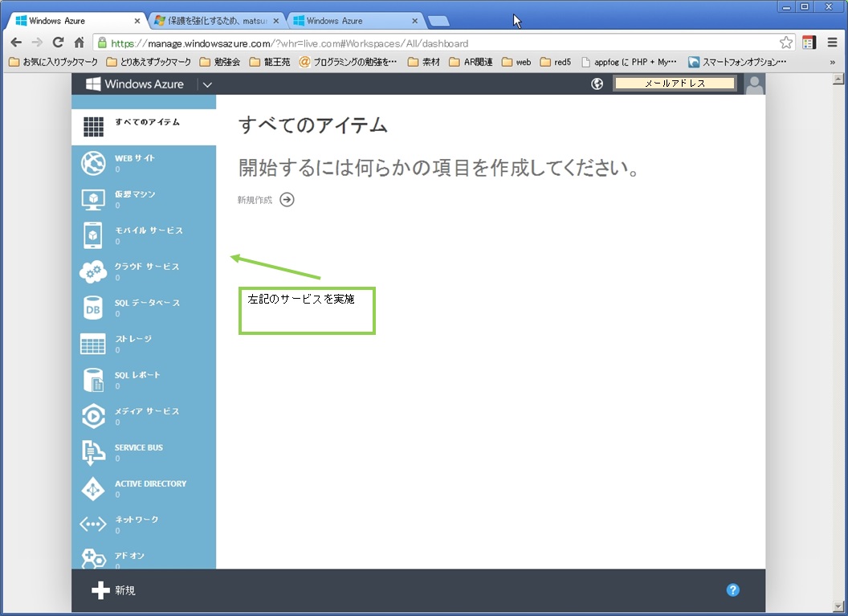Expand the Windows Azure header dropdown chevron
This screenshot has height=616, width=848.
click(x=207, y=84)
